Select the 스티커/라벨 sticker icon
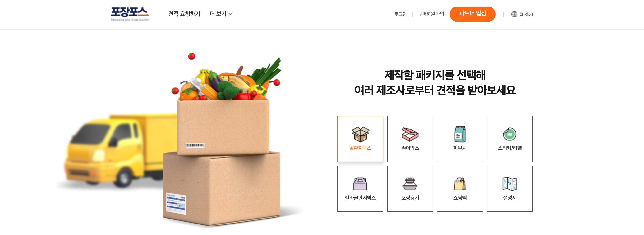This screenshot has width=644, height=235. pos(509,134)
